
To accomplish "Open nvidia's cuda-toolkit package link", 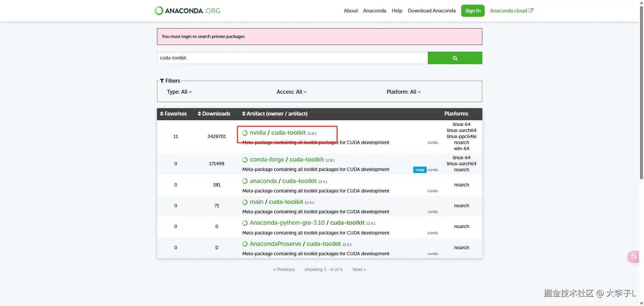I will click(288, 133).
